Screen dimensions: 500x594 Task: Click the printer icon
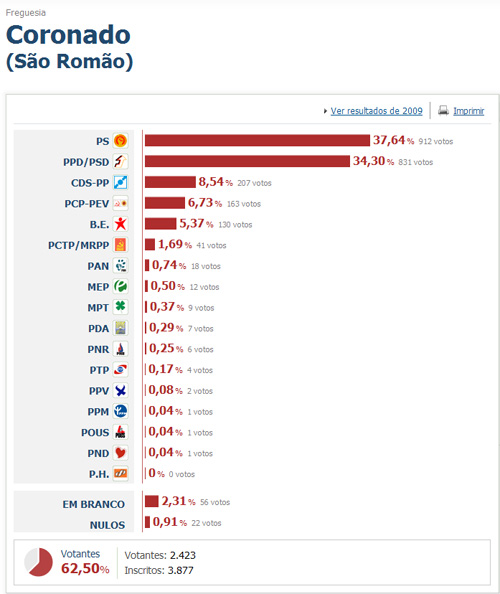tap(443, 110)
